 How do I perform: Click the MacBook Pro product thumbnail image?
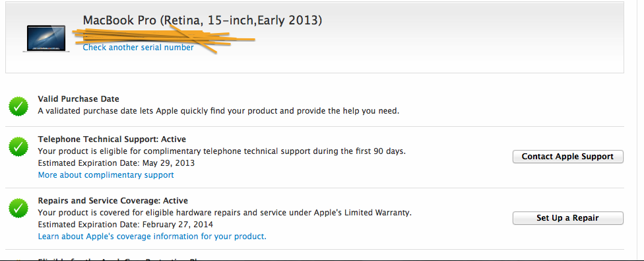coord(46,38)
